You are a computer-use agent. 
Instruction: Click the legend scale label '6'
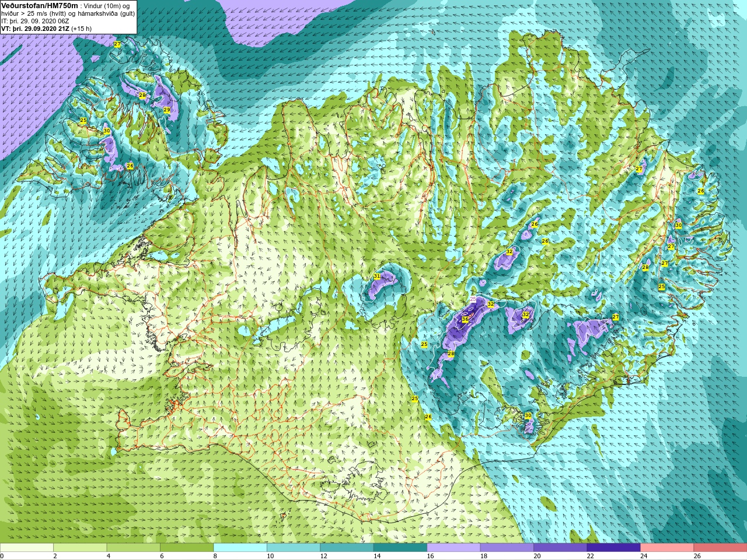[162, 556]
